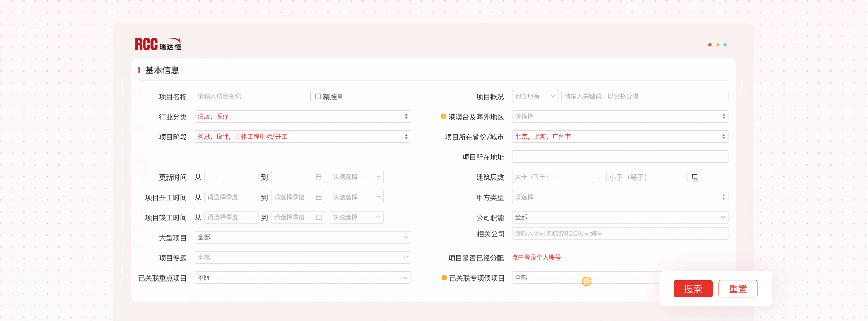Image resolution: width=868 pixels, height=321 pixels.
Task: Click the green dot in the header
Action: pos(725,45)
